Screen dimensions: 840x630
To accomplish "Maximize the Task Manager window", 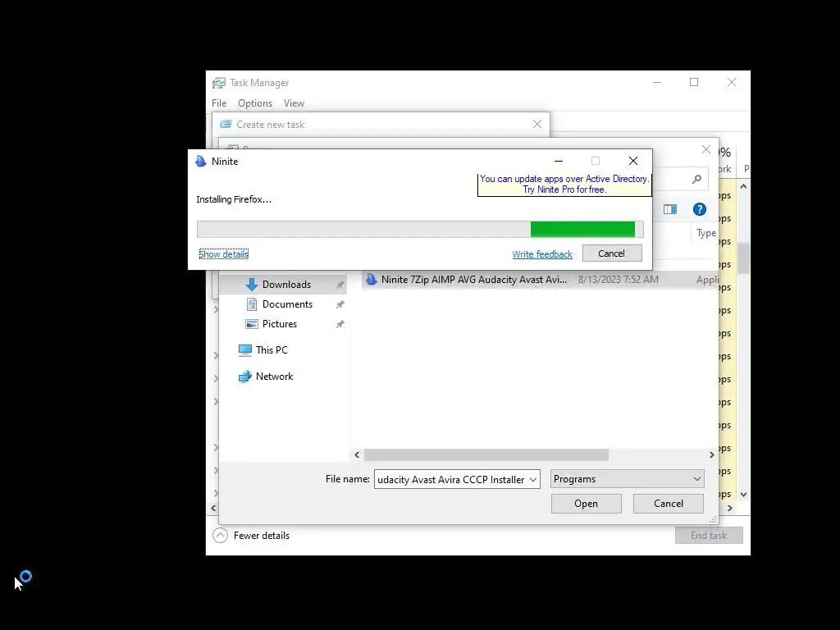I will 694,82.
